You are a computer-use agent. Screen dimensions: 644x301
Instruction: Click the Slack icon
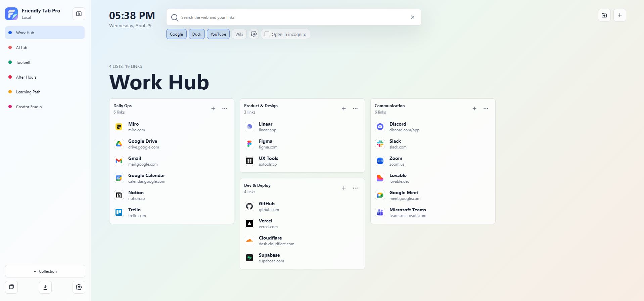[380, 144]
